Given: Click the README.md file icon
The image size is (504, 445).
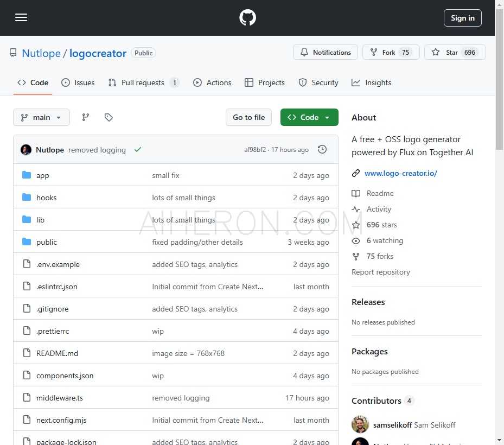Looking at the screenshot, I should pyautogui.click(x=27, y=353).
